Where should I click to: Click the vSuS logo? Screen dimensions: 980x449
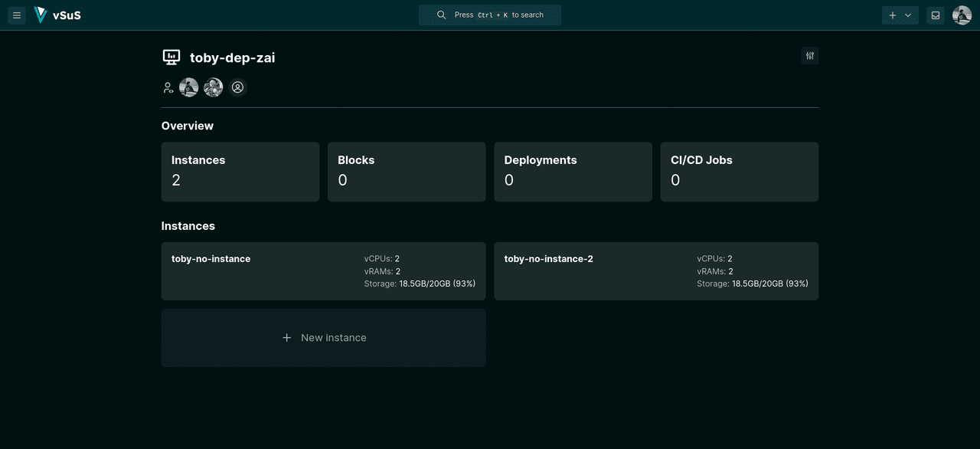[x=57, y=15]
